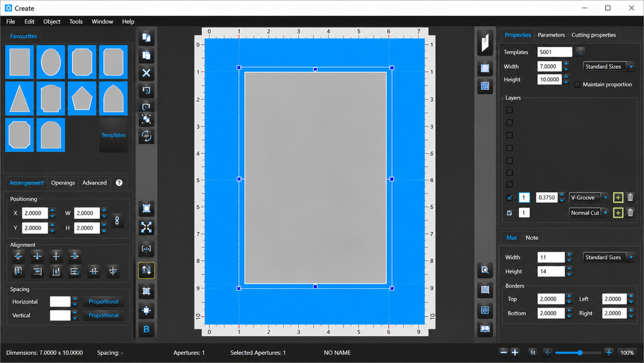Click the lock aspect ratio chain icon
644x363 pixels.
click(x=117, y=221)
